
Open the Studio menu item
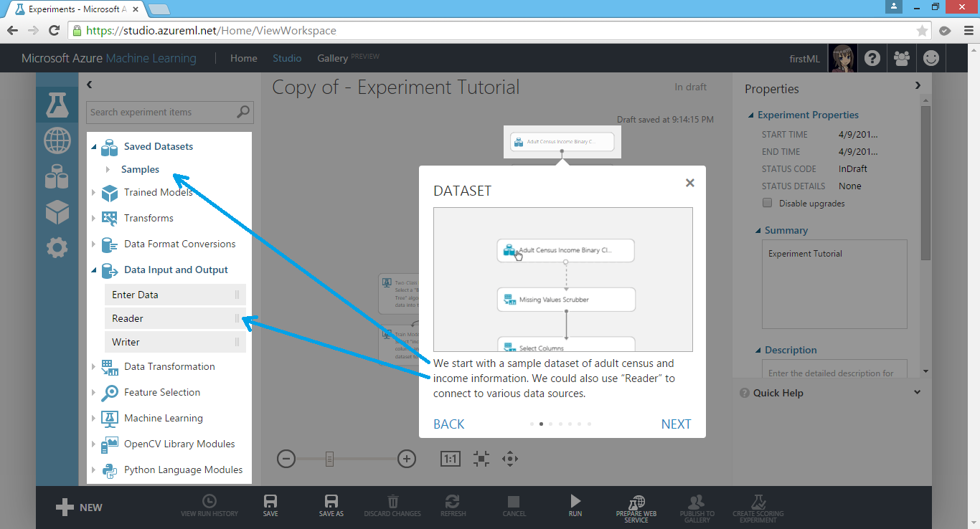point(287,59)
